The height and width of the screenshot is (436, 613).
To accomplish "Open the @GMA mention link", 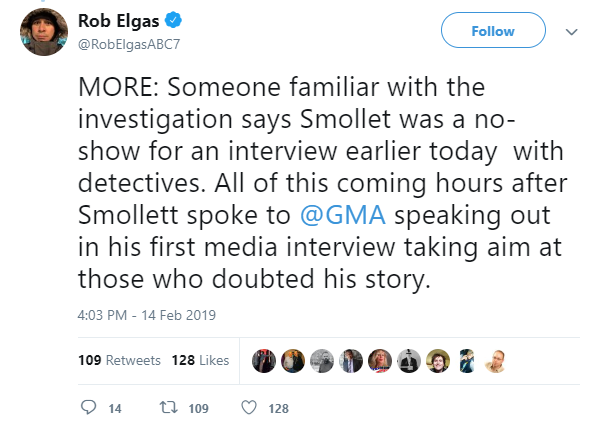I will [x=343, y=215].
